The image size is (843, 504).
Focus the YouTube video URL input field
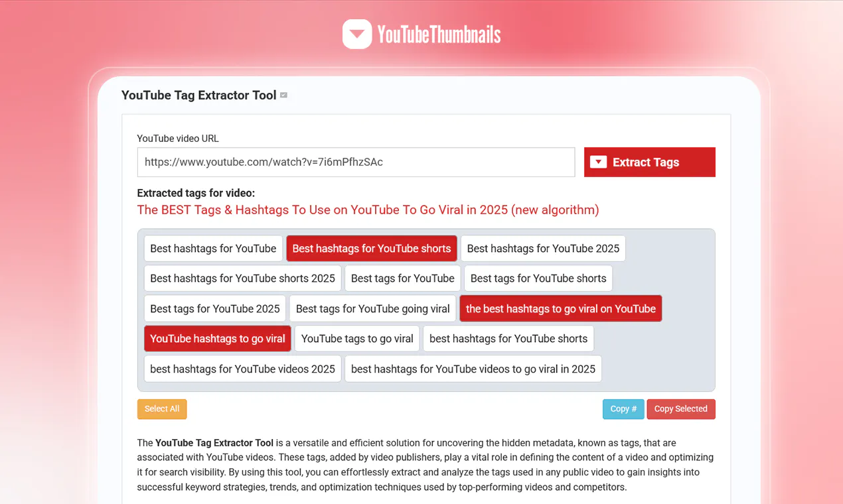pos(356,162)
